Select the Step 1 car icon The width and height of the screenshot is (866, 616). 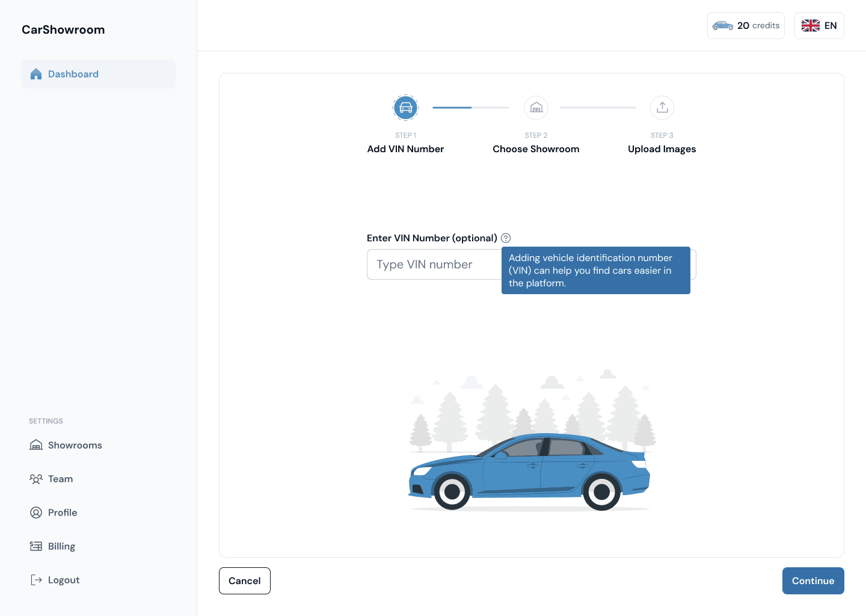406,108
